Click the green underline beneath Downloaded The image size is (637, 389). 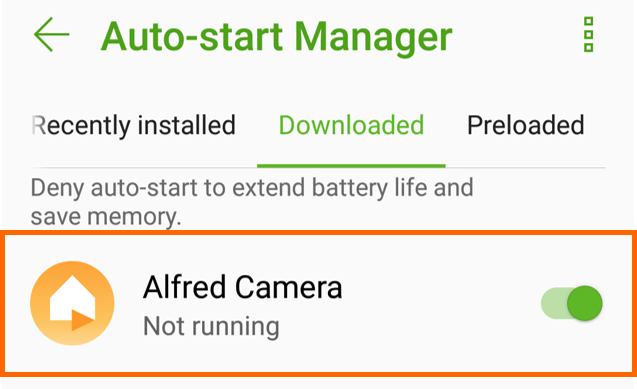(x=351, y=166)
